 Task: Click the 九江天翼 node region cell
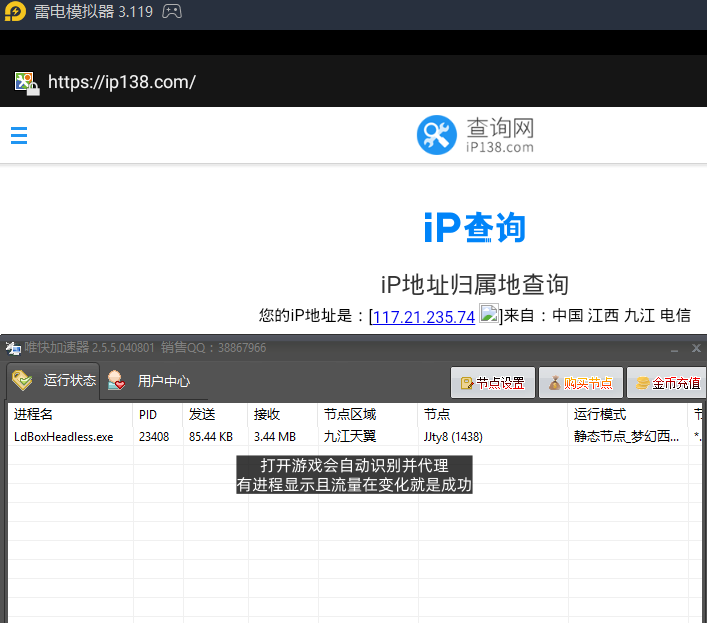pos(350,436)
